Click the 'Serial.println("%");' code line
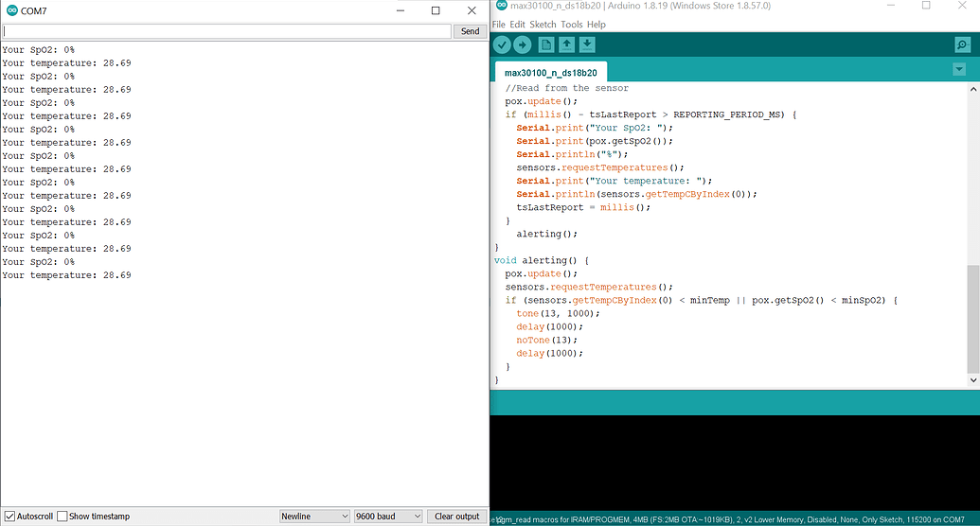The image size is (980, 526). click(572, 154)
